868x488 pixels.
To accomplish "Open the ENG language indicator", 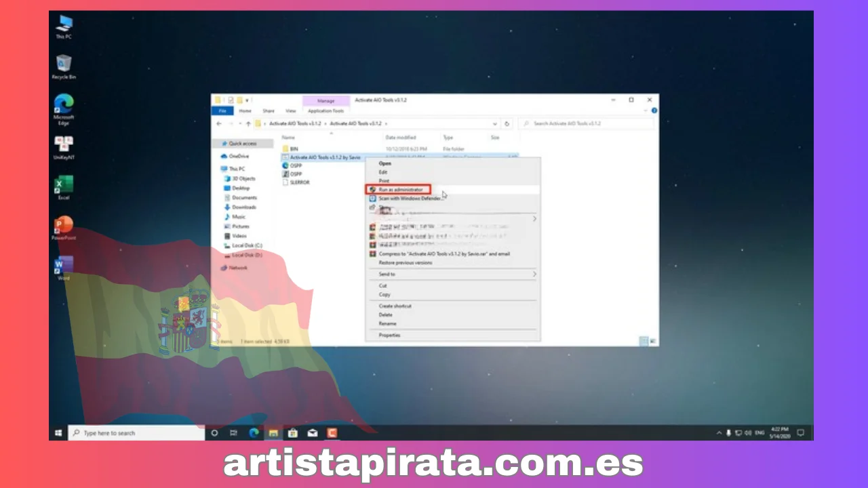I will (760, 432).
